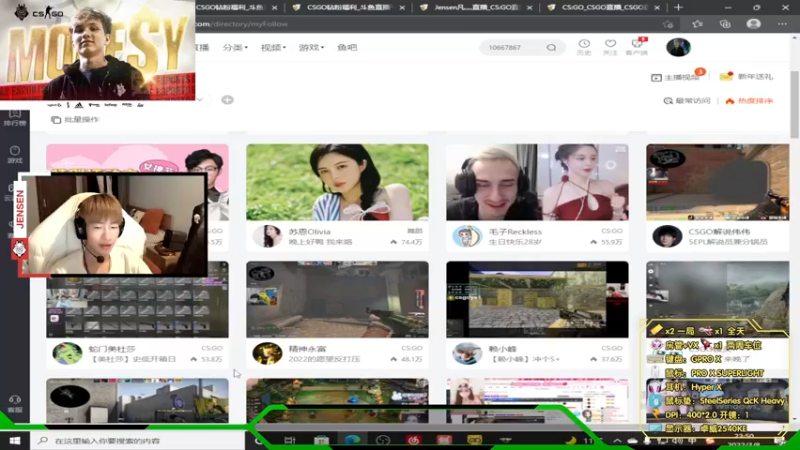Click the plus icon to add a group
This screenshot has width=800, height=450.
228,99
